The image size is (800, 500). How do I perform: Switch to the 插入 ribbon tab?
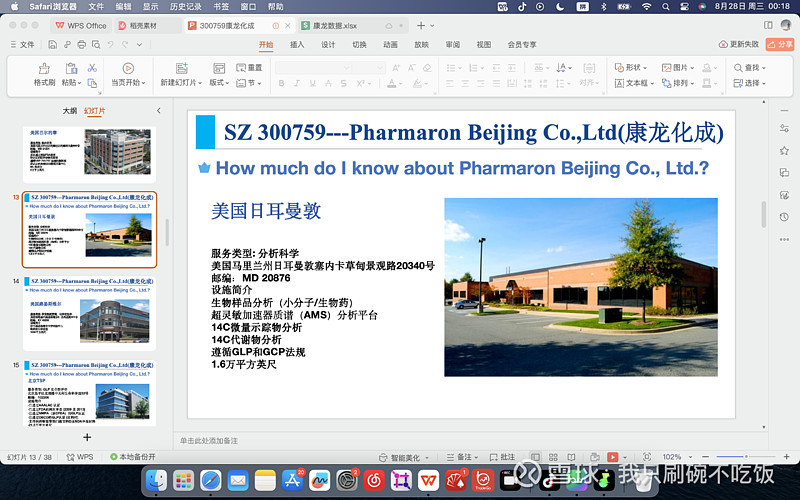click(297, 45)
